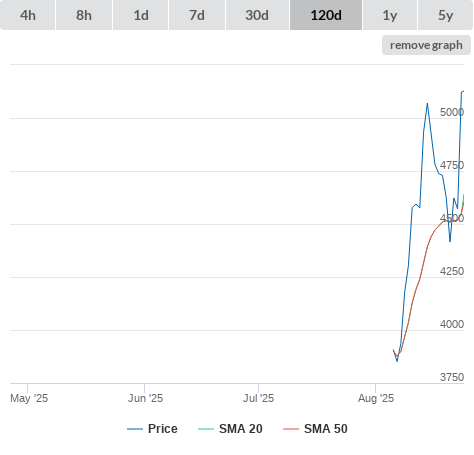Hide the SMA 50 series via legend
Image resolution: width=474 pixels, height=455 pixels.
click(x=315, y=429)
